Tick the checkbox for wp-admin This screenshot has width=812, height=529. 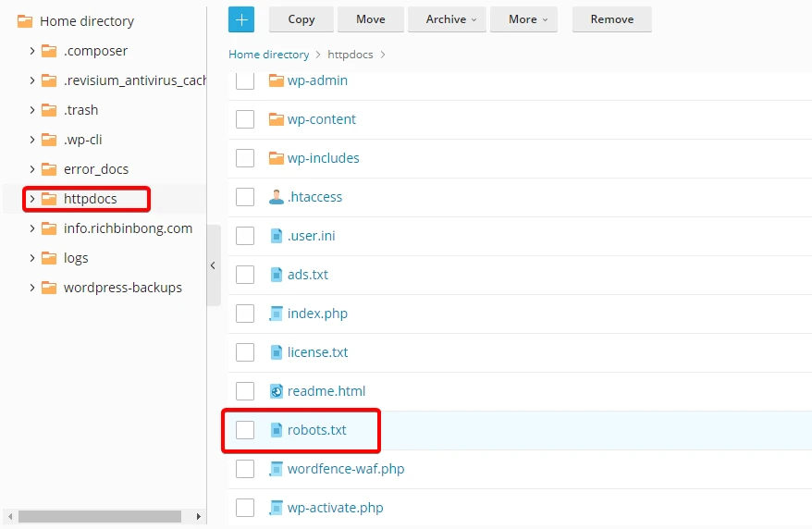(x=245, y=80)
